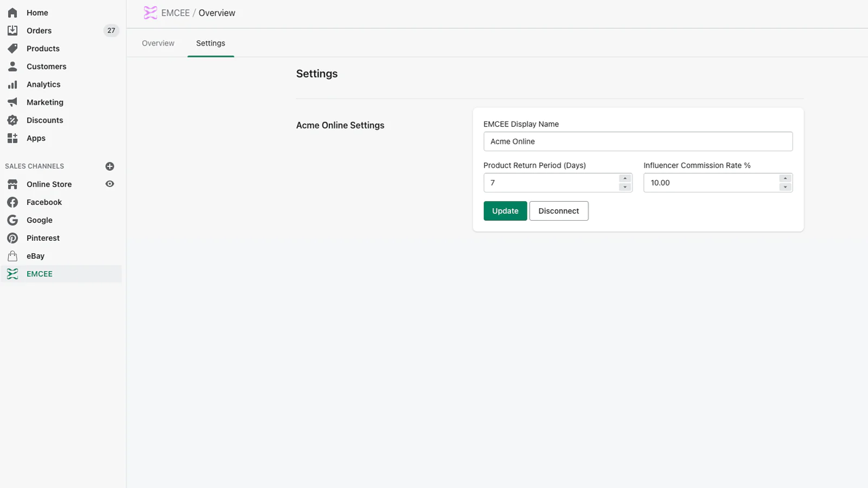
Task: Click the EMCEE Display Name field
Action: (638, 142)
